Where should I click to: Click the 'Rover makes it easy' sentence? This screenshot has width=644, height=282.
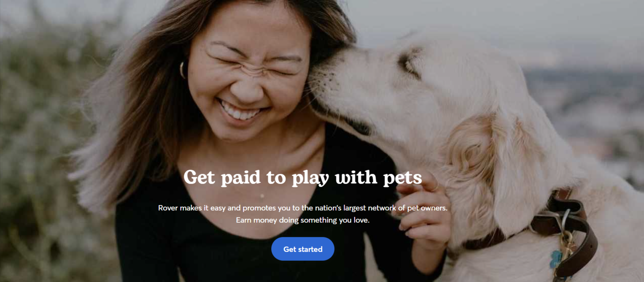point(303,208)
